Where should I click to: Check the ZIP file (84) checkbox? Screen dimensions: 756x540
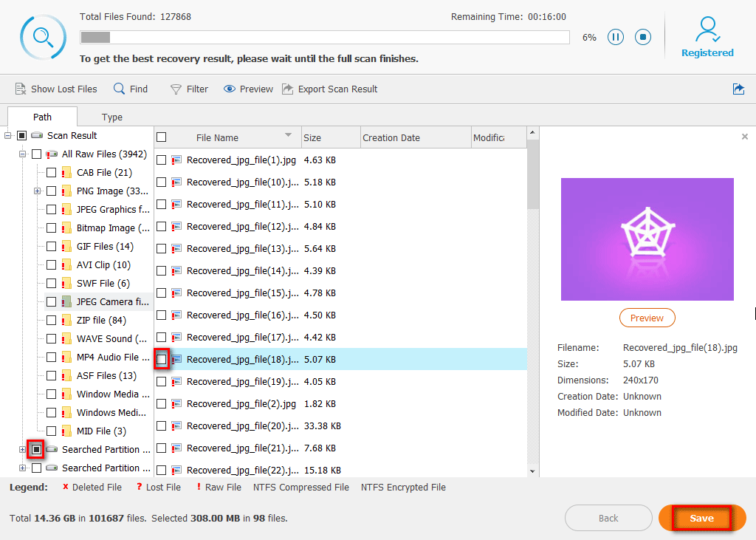click(x=51, y=321)
